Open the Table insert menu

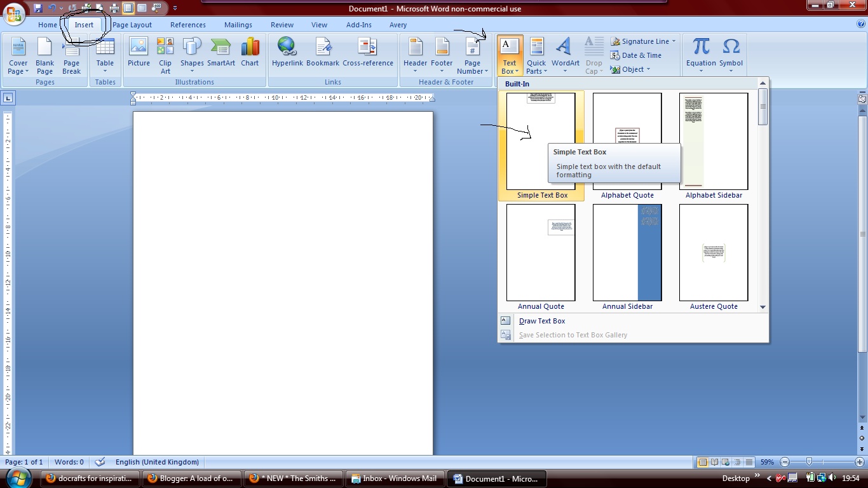(105, 56)
